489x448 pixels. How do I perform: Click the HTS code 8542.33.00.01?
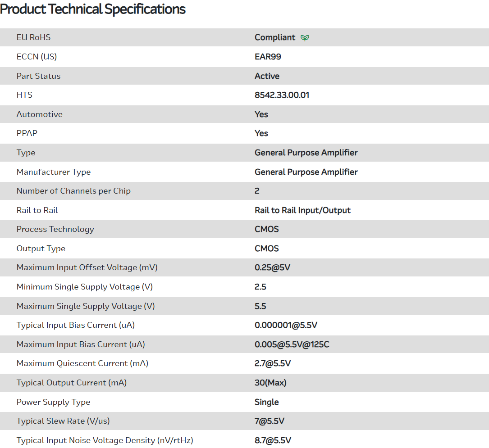click(282, 95)
